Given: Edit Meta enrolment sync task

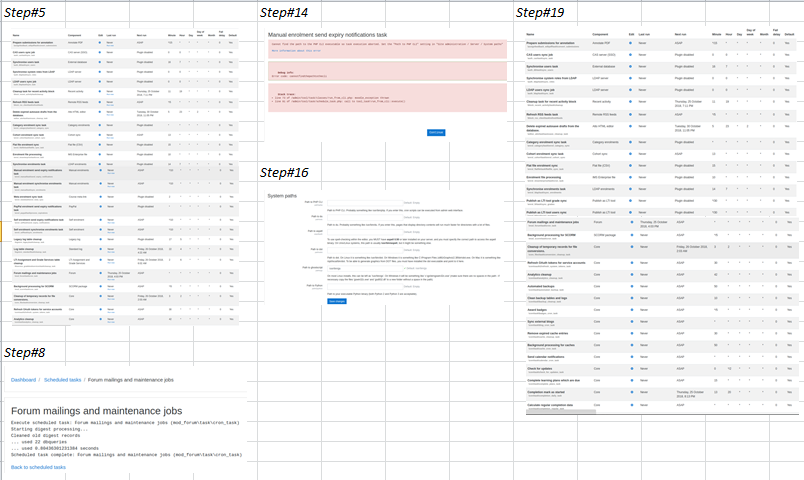Looking at the screenshot, I should tap(100, 197).
